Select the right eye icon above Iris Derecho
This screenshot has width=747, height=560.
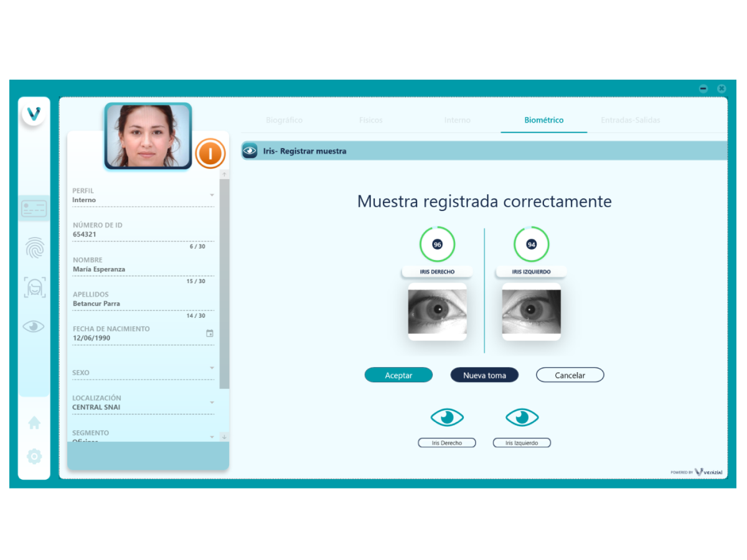[x=447, y=417]
